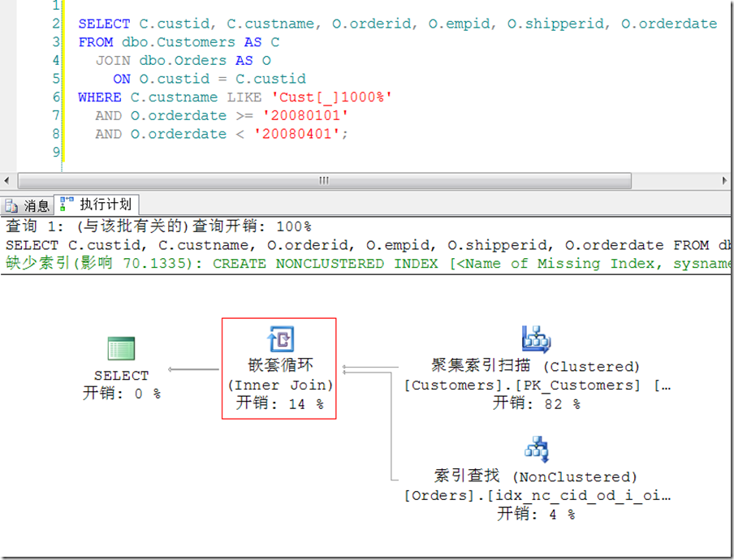
Task: Click the '[Orders].[idx_nc_cid_od_i_oi…' label
Action: click(538, 495)
